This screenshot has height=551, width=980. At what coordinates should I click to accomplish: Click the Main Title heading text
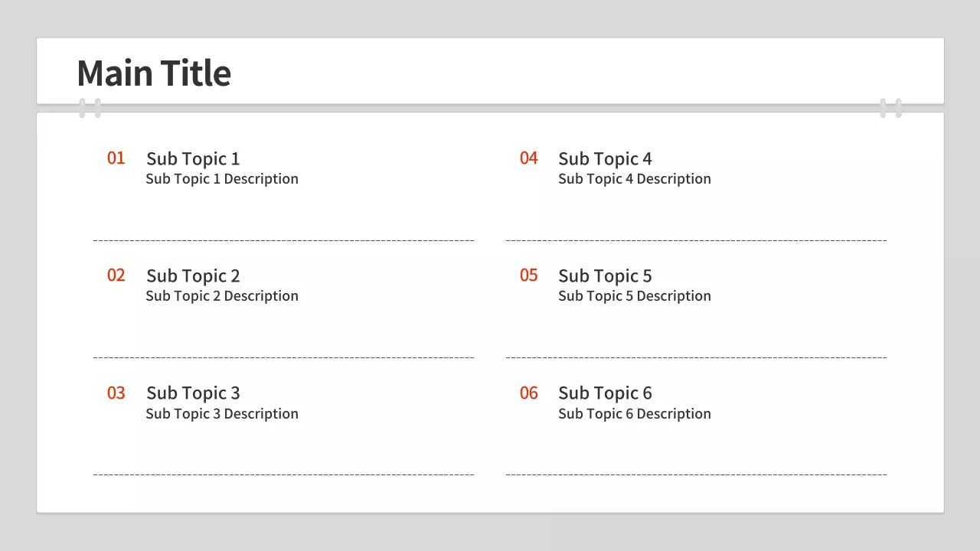(154, 73)
